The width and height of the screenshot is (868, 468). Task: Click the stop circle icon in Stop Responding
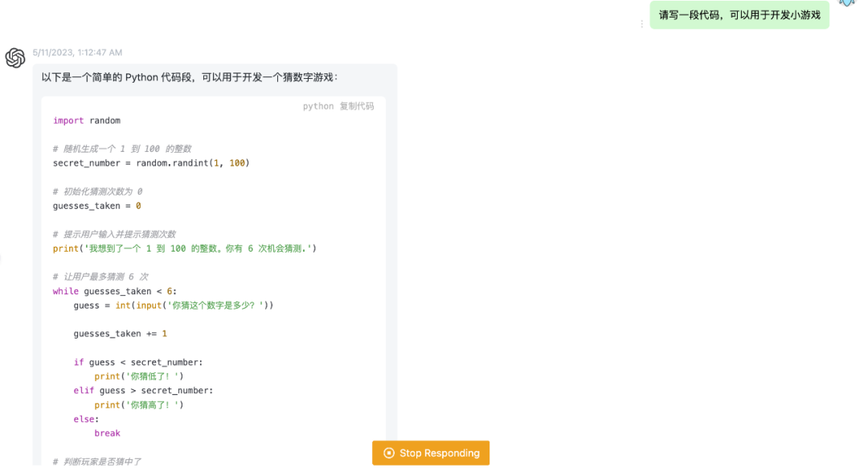point(389,453)
